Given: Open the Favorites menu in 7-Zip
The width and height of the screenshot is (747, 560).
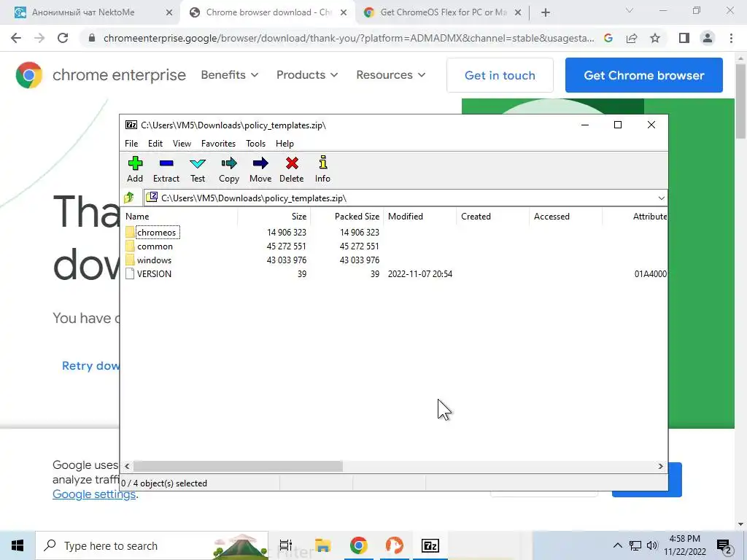Looking at the screenshot, I should 218,144.
